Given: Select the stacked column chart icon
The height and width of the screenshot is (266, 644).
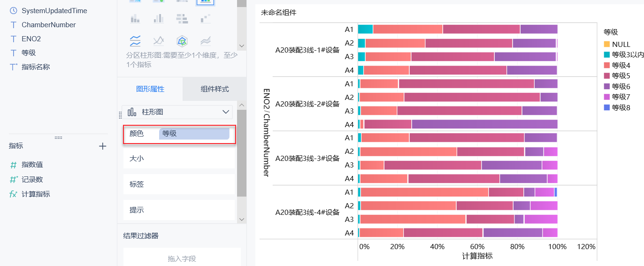Looking at the screenshot, I should pyautogui.click(x=135, y=18).
